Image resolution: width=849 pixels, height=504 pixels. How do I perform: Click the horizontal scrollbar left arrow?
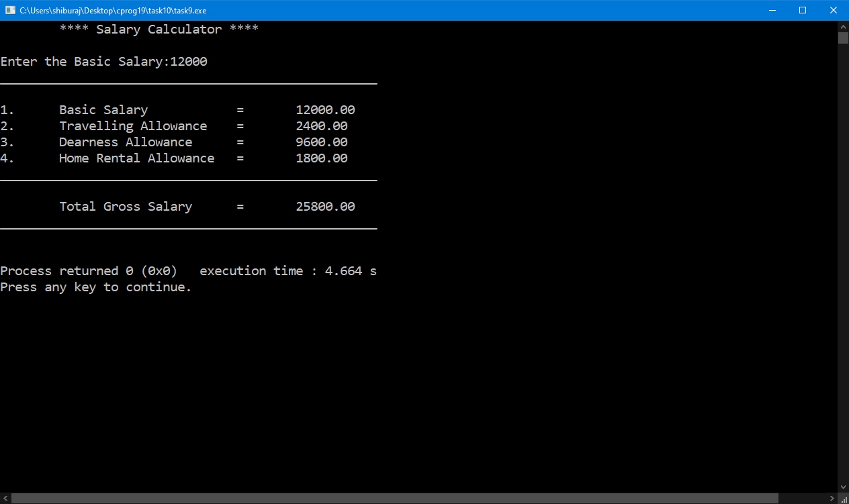[x=5, y=499]
